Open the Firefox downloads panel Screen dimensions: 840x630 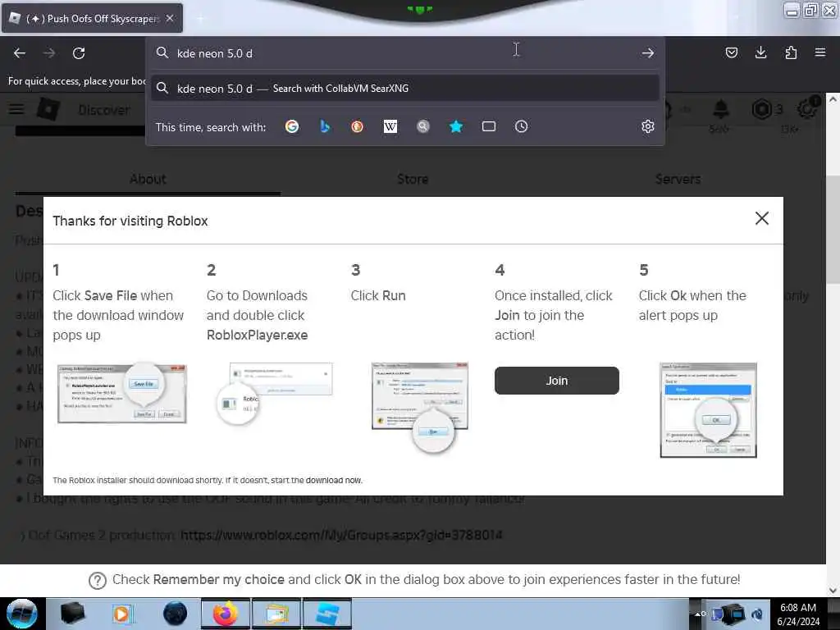tap(760, 52)
